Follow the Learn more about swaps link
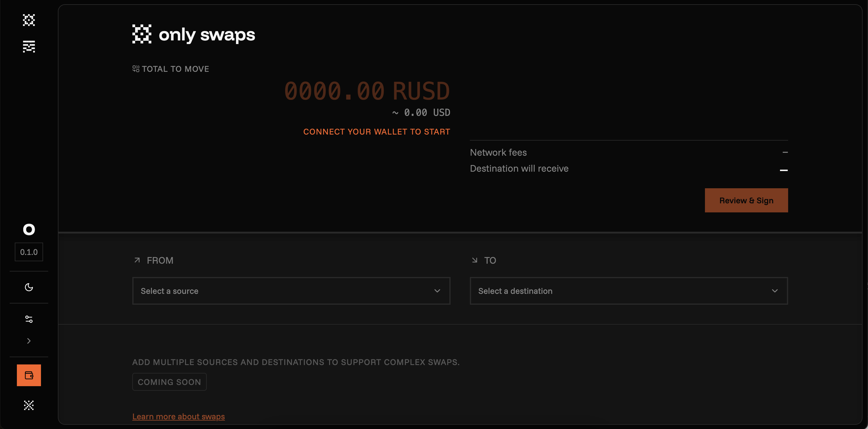 tap(178, 416)
